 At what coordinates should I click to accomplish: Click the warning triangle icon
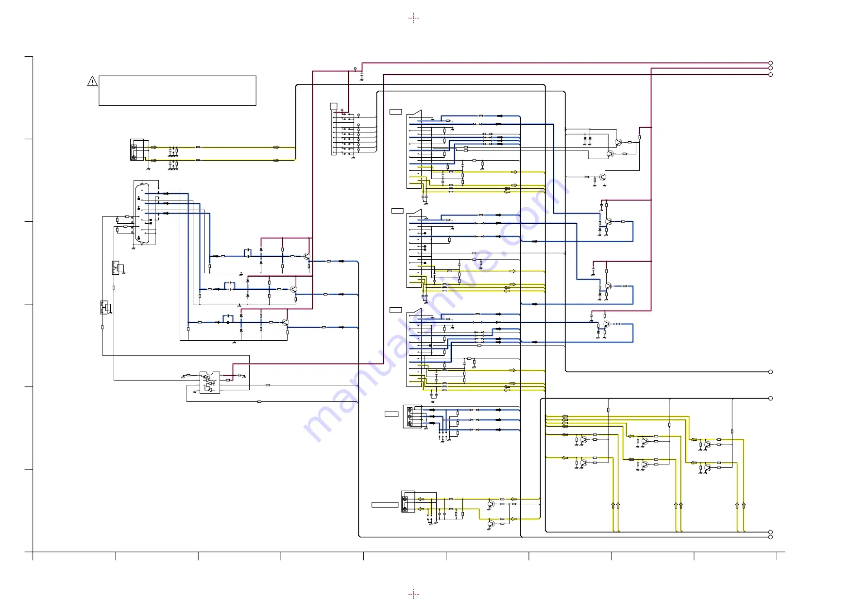[92, 81]
